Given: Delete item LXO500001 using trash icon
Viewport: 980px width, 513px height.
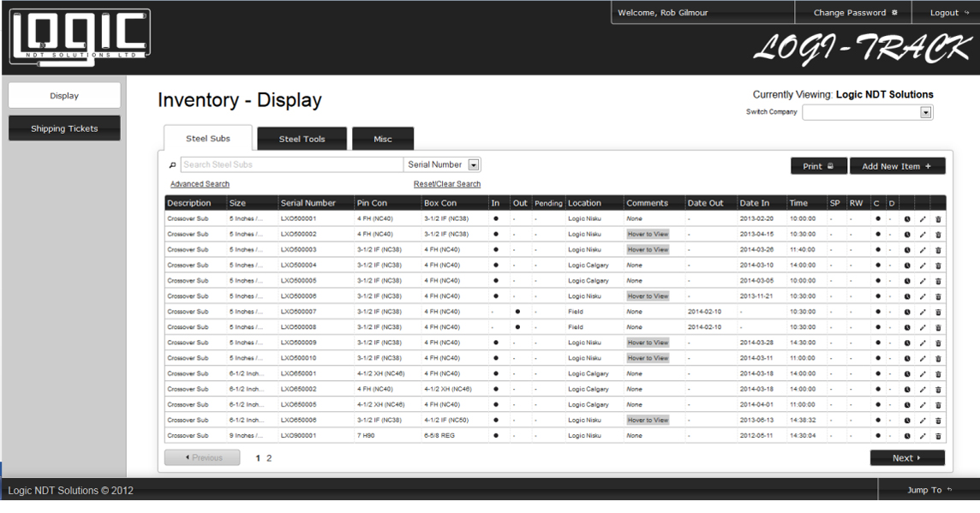Looking at the screenshot, I should point(938,219).
